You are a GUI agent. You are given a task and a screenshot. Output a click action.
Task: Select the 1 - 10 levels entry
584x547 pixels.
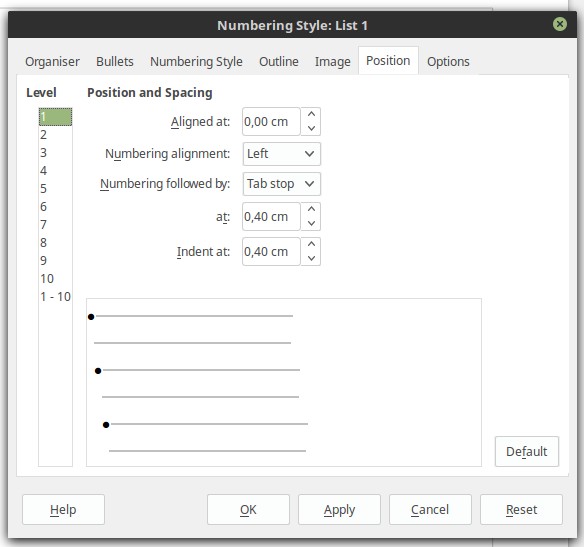(55, 297)
